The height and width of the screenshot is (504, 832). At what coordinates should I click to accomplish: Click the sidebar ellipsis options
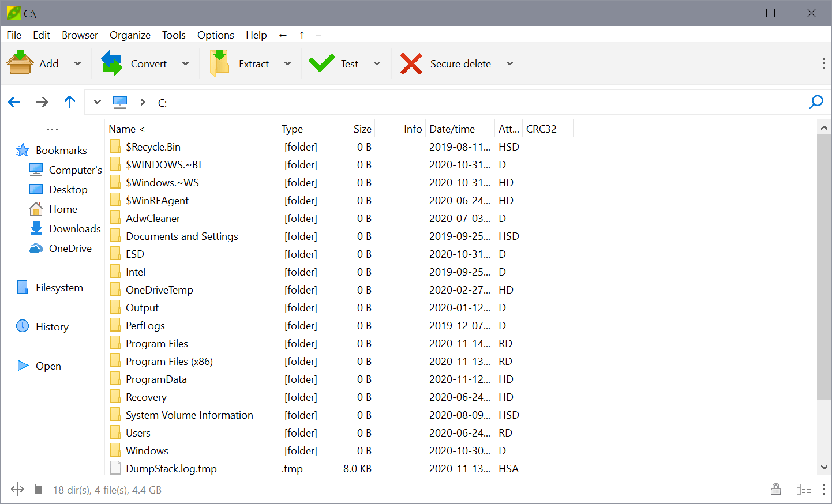point(53,129)
